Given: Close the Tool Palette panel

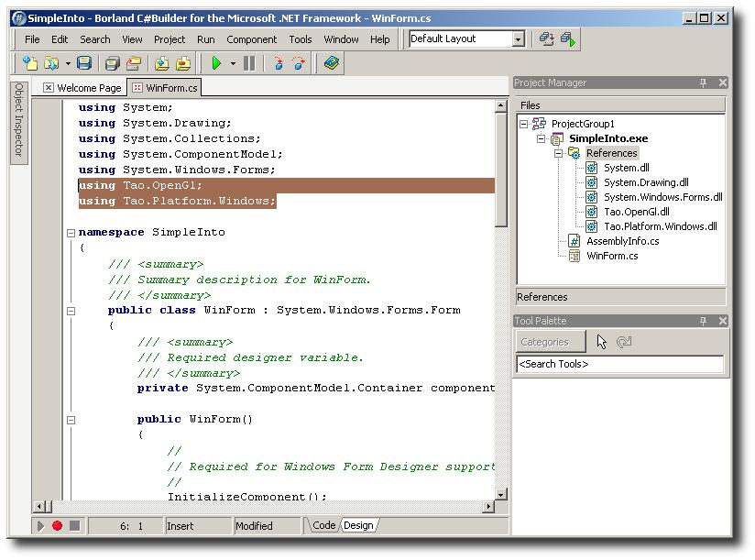Looking at the screenshot, I should 723,321.
